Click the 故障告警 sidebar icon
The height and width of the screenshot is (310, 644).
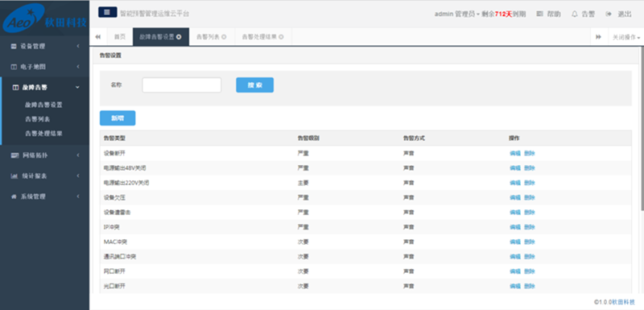(x=15, y=88)
